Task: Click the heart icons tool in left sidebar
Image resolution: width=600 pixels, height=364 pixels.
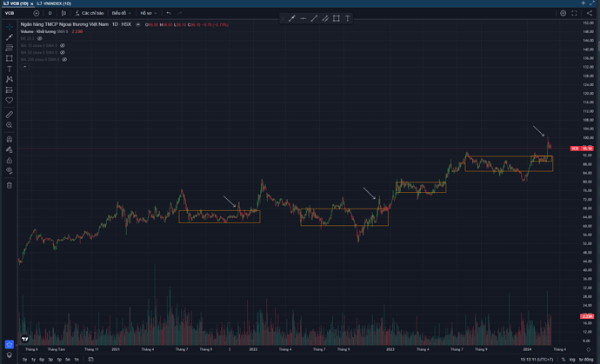Action: coord(10,100)
